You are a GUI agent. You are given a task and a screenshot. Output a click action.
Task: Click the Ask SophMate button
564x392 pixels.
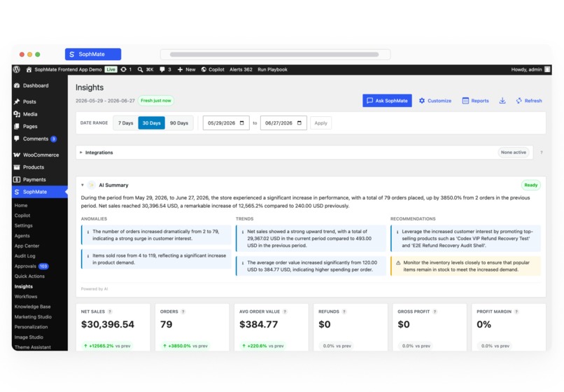click(387, 101)
